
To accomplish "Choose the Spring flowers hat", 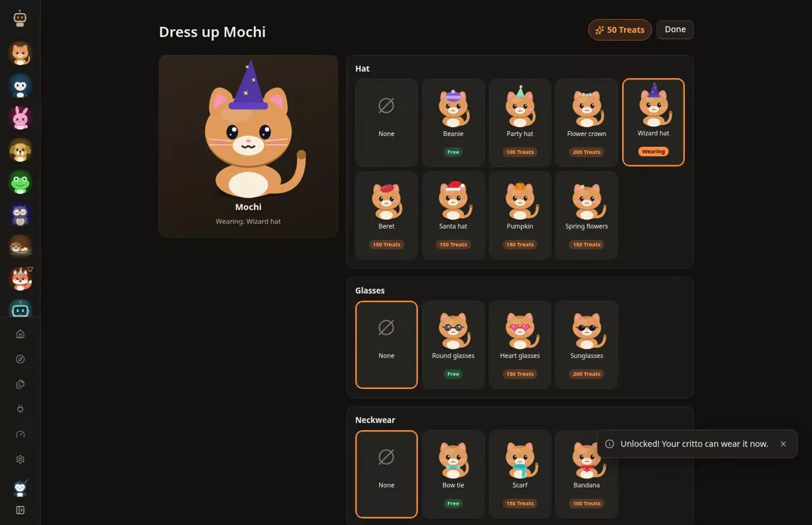I will click(587, 215).
